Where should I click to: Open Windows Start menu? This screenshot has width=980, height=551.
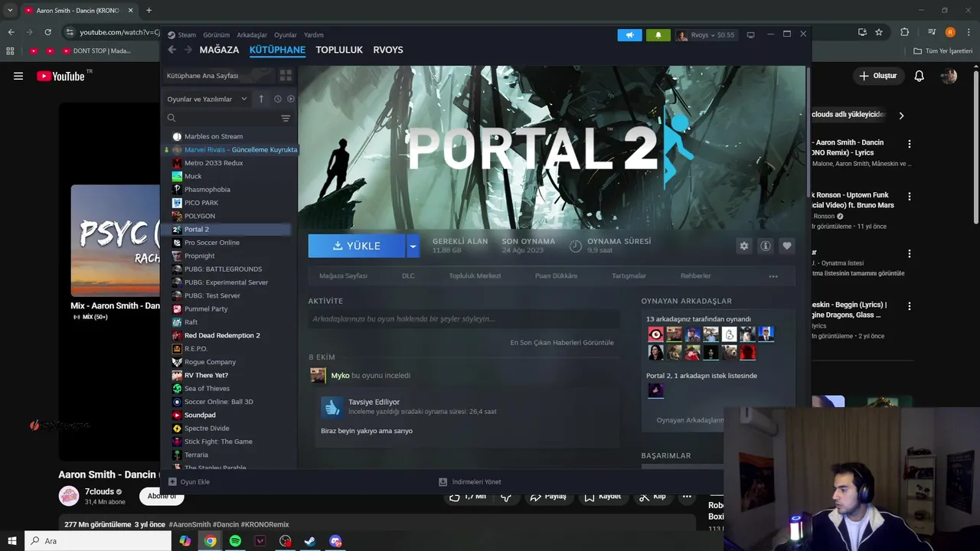click(x=11, y=541)
